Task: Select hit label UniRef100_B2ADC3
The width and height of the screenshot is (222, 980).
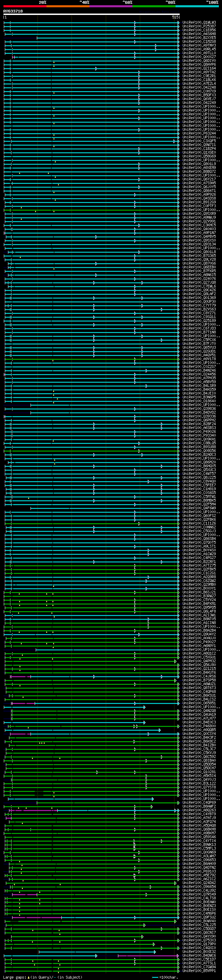Action: pyautogui.click(x=199, y=455)
